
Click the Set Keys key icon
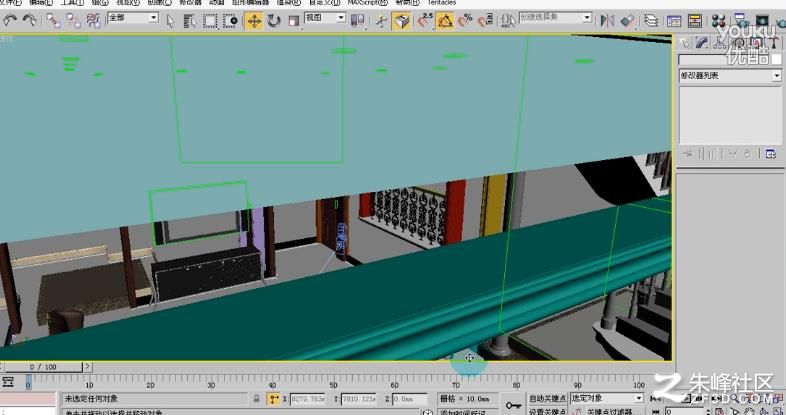coord(513,405)
